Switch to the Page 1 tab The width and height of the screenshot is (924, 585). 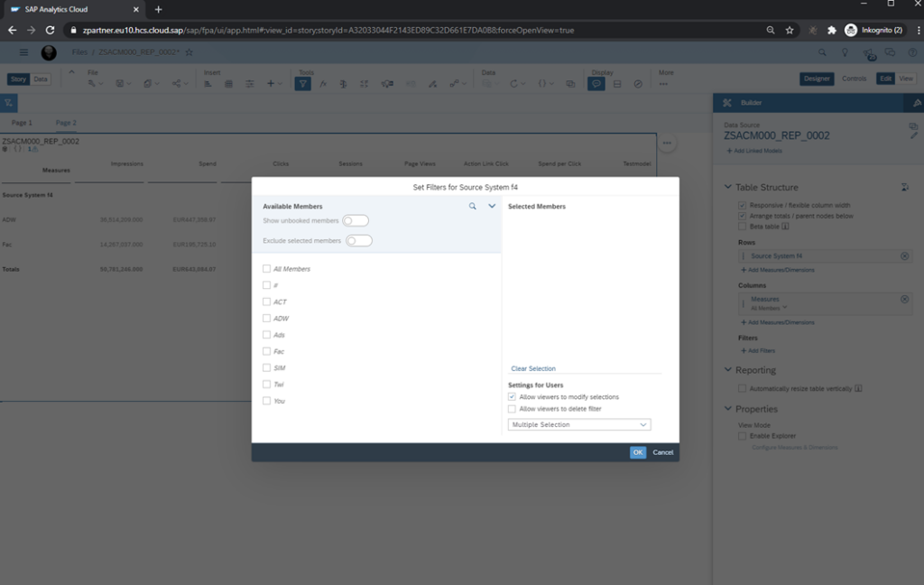[x=22, y=123]
